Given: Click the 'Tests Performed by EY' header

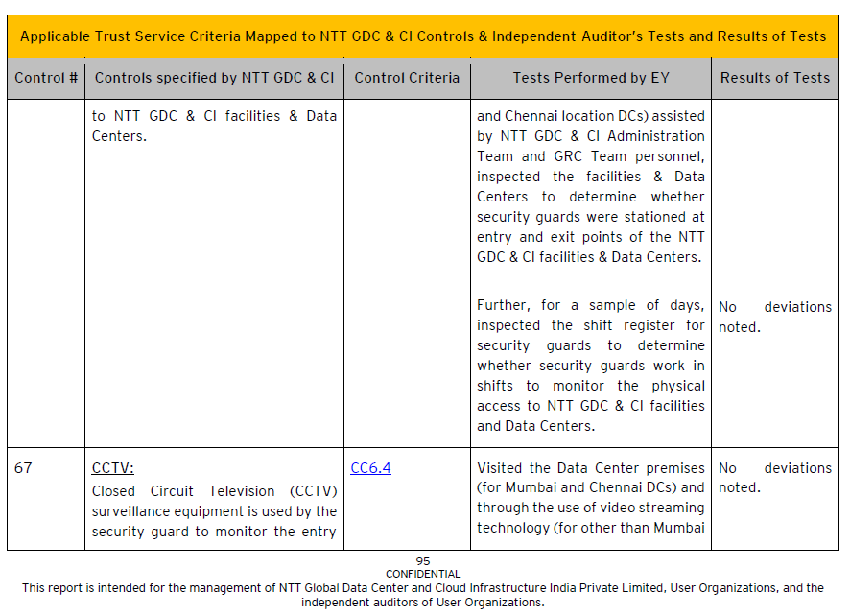Looking at the screenshot, I should pyautogui.click(x=590, y=78).
